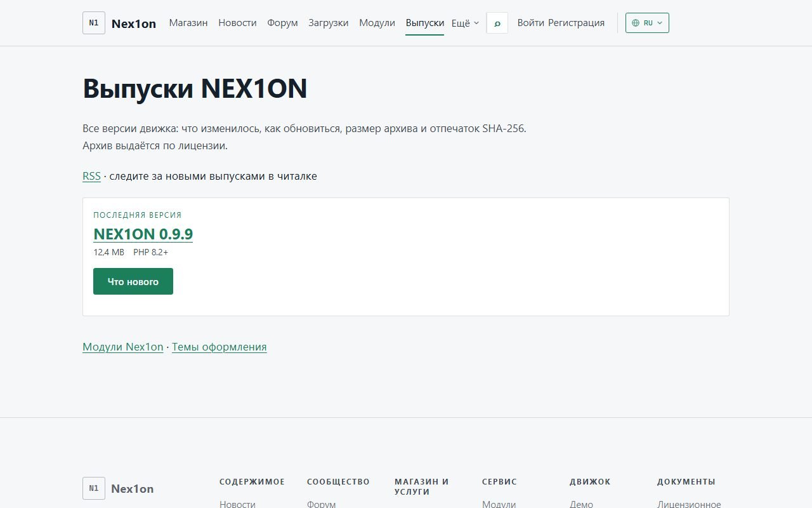Viewport: 812px width, 508px height.
Task: Click the footer Nex1on brand name
Action: point(133,489)
